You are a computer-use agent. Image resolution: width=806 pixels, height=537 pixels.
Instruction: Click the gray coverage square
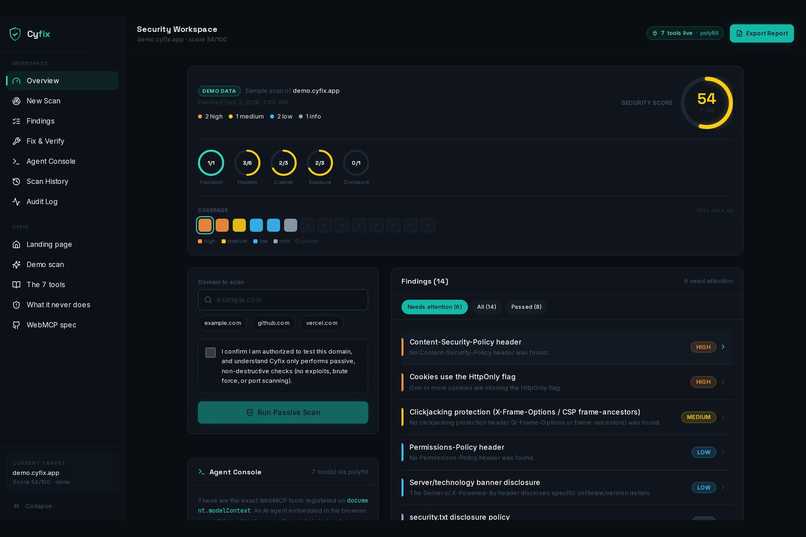(x=290, y=225)
